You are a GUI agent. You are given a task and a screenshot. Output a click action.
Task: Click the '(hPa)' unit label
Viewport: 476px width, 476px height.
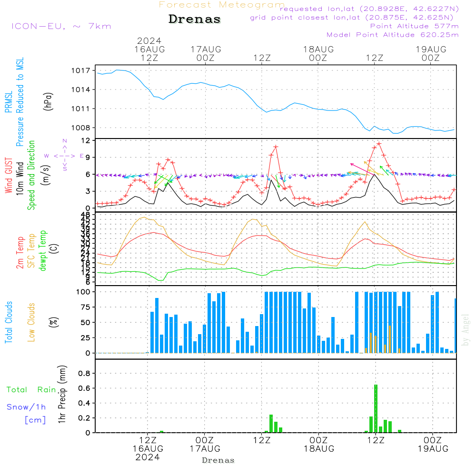[48, 101]
